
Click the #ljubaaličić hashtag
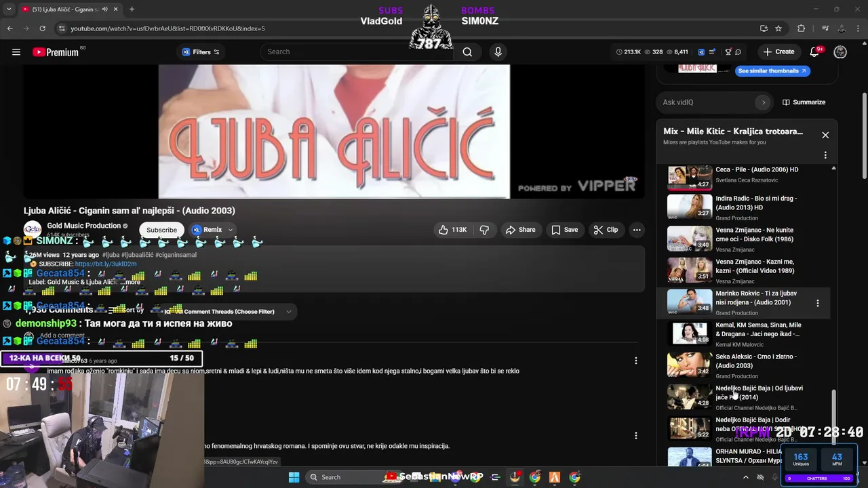(138, 255)
